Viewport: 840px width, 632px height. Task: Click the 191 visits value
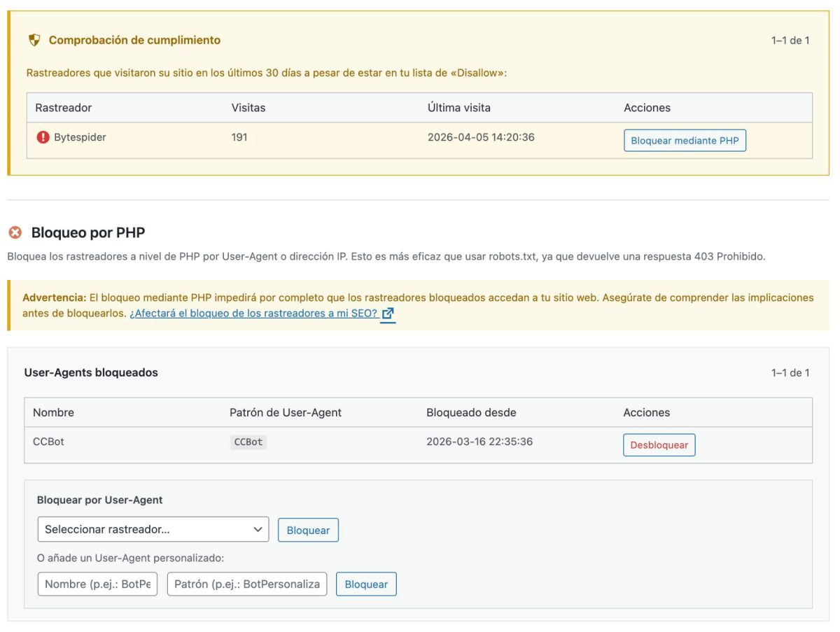239,137
